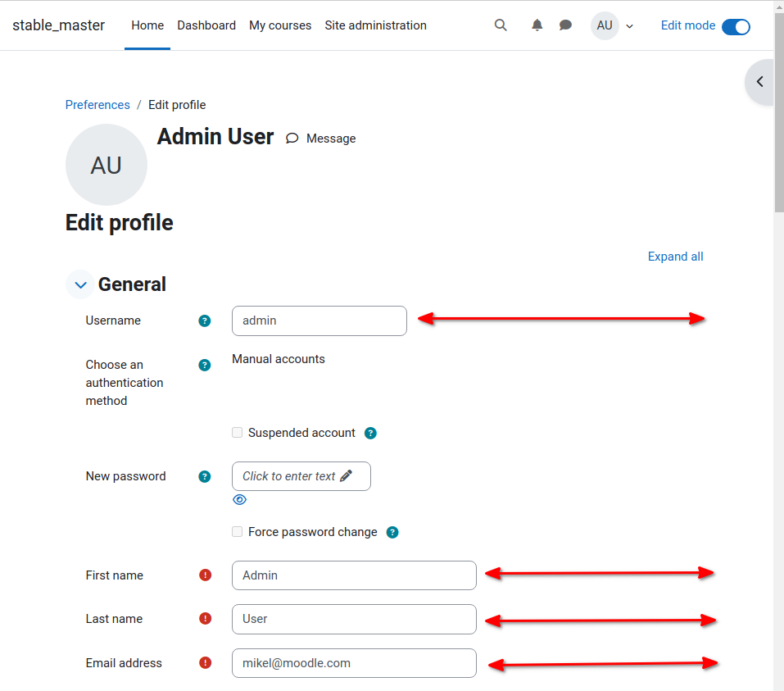Reveal password with the eye icon
784x691 pixels.
coord(239,500)
